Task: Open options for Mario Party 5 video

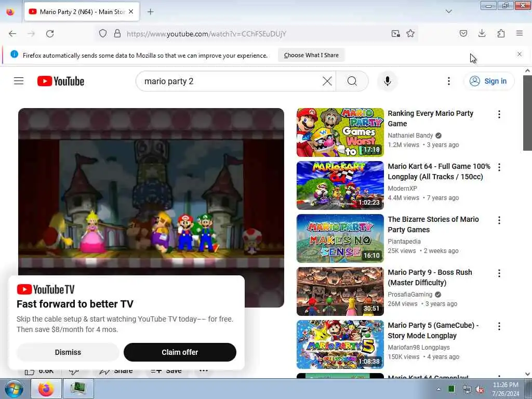Action: tap(499, 326)
